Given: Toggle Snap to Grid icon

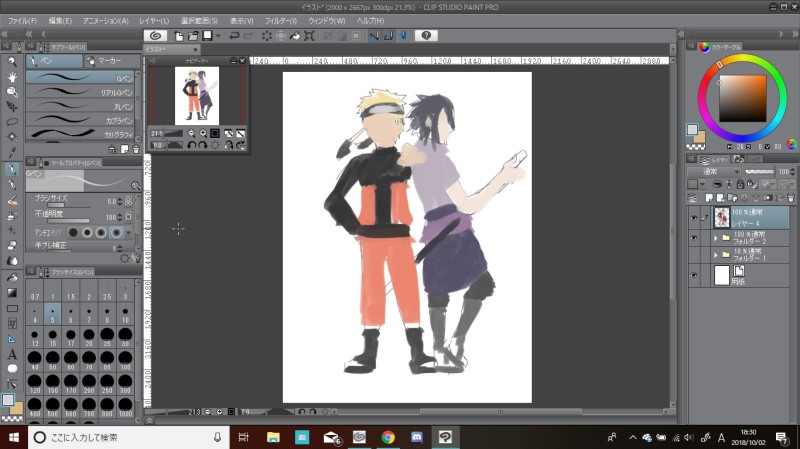Looking at the screenshot, I should pos(403,36).
